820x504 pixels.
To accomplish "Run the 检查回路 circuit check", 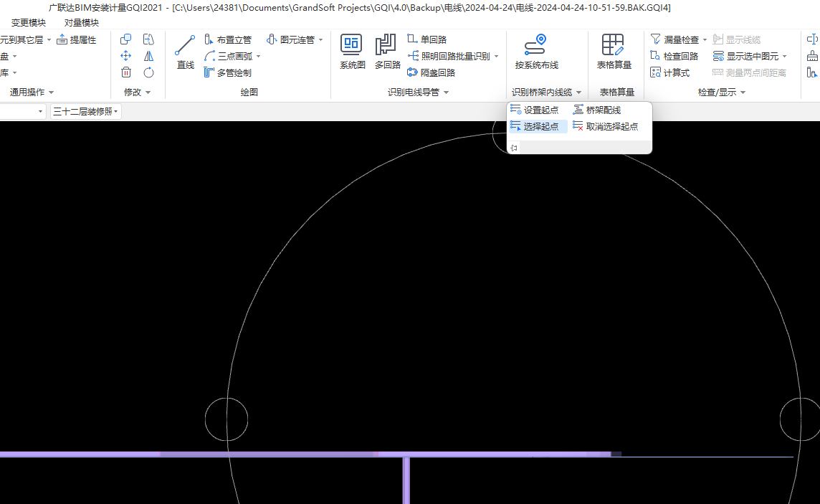I will point(674,56).
